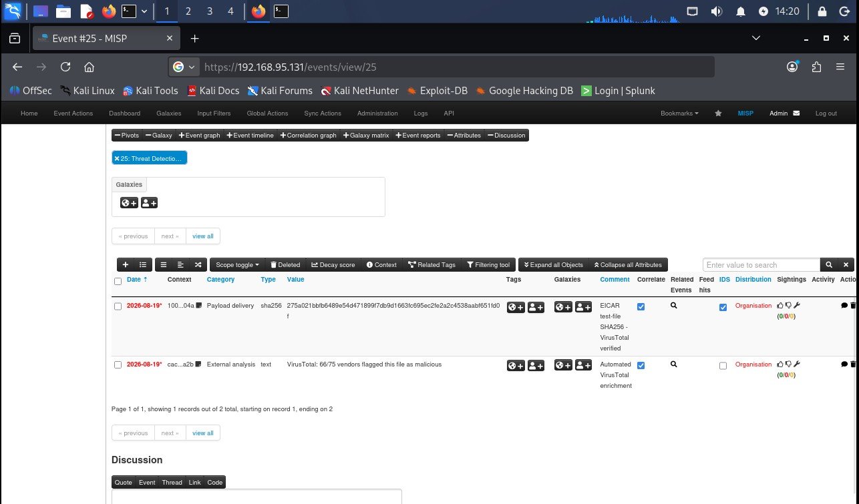Click the star bookmark icon in MISP navbar
Image resolution: width=859 pixels, height=504 pixels.
718,113
